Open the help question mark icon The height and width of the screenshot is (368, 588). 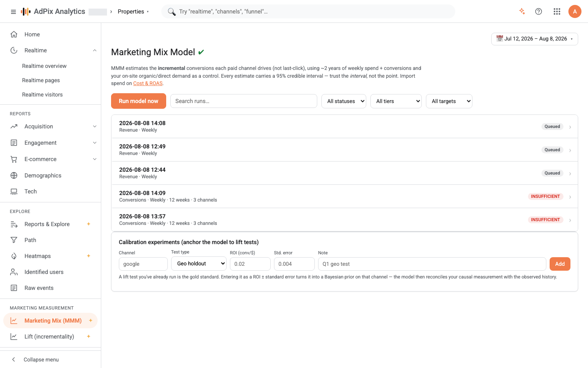[539, 11]
